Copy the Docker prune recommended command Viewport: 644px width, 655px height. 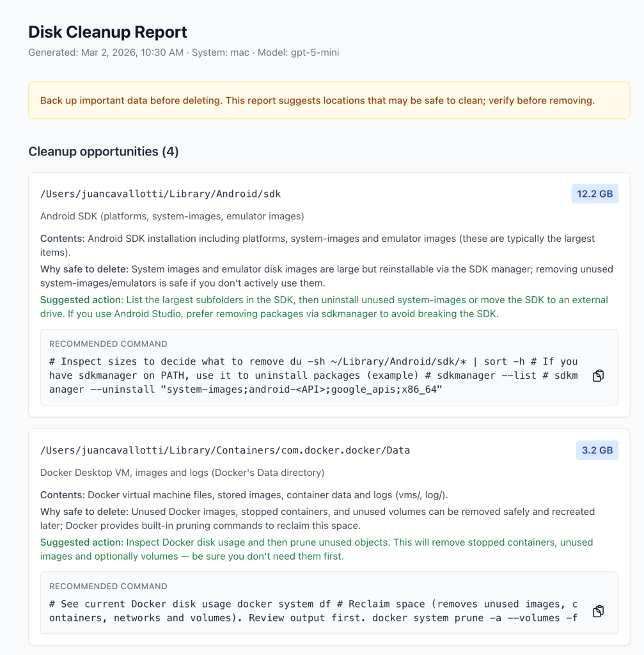click(x=598, y=612)
